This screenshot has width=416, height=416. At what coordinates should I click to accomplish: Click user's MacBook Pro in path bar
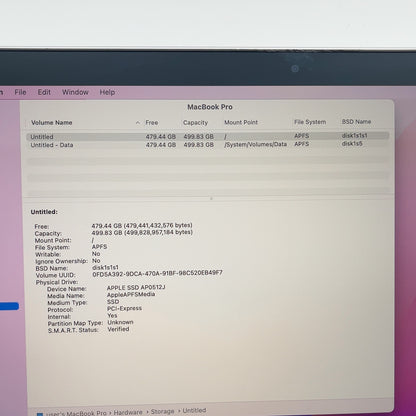point(76,413)
